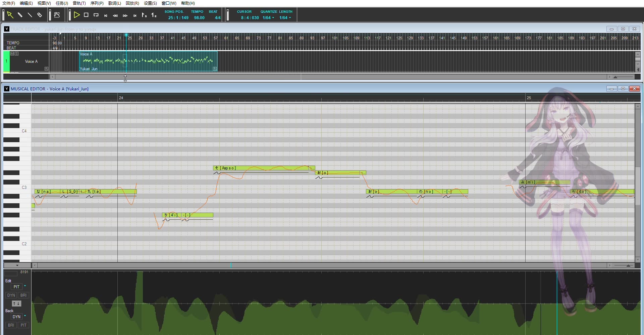Switch Edit parameter to BRI
The image size is (644, 335).
(23, 295)
